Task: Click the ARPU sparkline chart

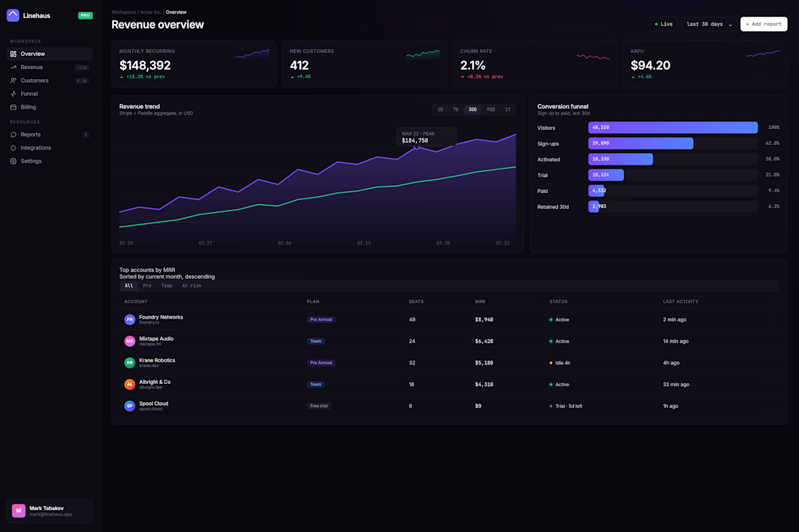Action: point(763,54)
